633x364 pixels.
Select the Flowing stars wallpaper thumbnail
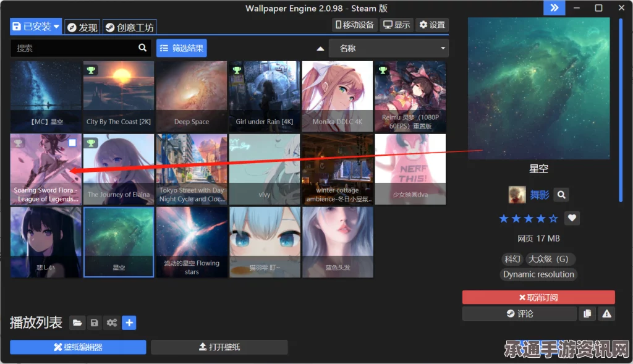[x=192, y=242]
